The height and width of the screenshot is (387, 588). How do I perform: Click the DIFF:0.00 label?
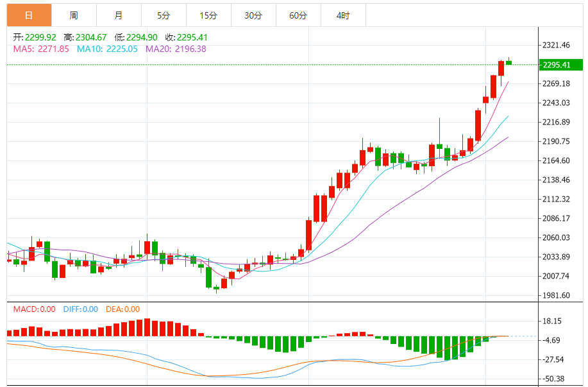click(x=81, y=309)
